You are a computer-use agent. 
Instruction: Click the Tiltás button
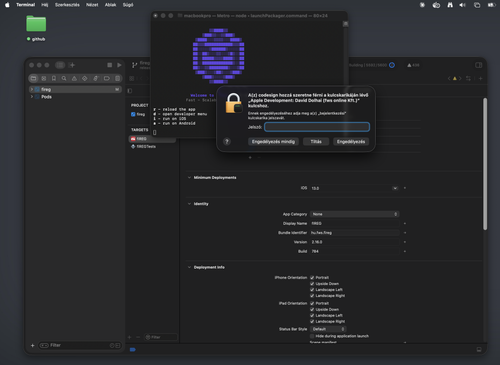coord(316,142)
